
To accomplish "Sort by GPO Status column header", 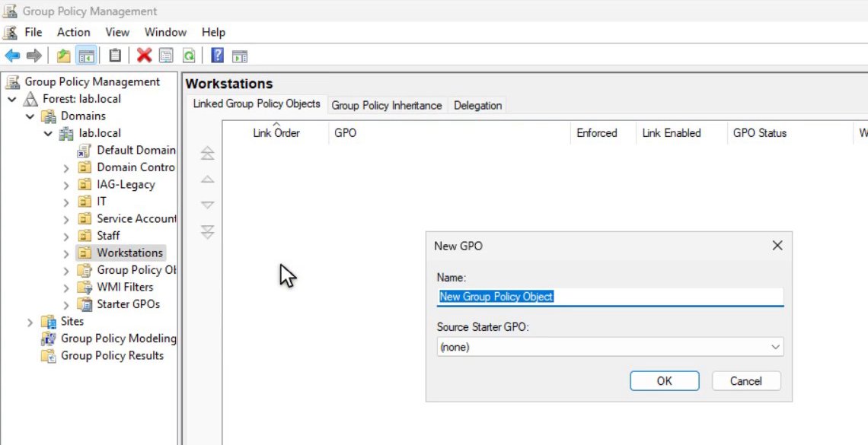I will (x=790, y=132).
